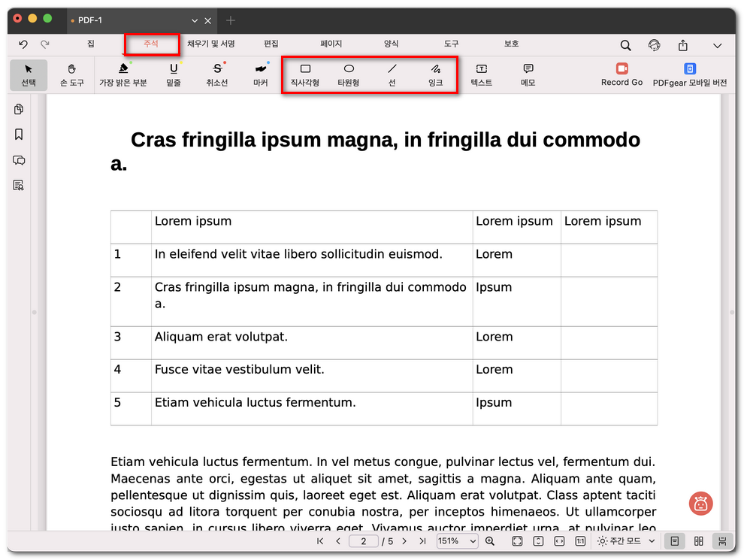Open the 보호 (protect) tab
Screen dimensions: 744x560
click(511, 44)
